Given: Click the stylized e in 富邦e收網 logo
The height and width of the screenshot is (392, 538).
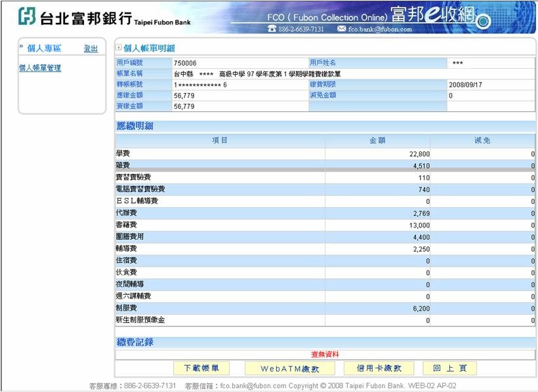Looking at the screenshot, I should point(432,15).
